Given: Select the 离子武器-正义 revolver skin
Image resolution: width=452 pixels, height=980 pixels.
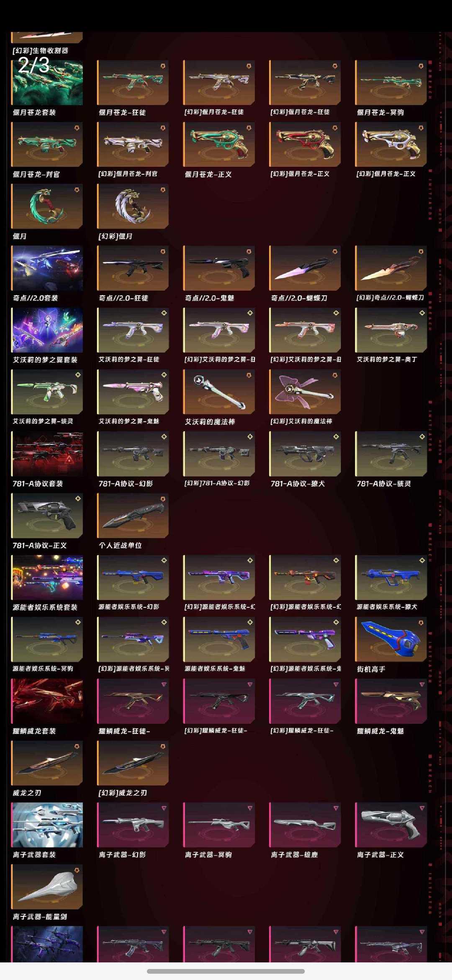Looking at the screenshot, I should tap(391, 825).
